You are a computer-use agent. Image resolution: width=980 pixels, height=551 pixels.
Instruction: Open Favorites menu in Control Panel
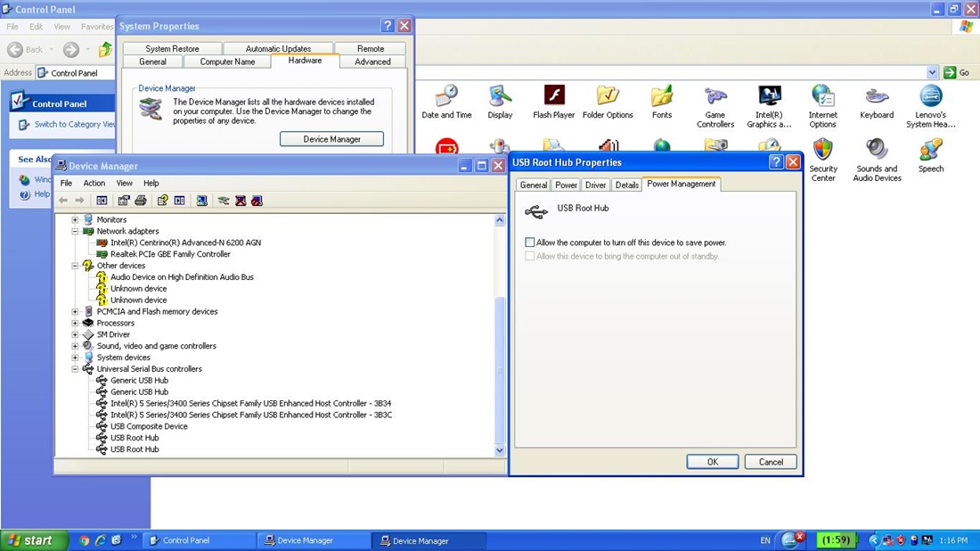click(x=97, y=27)
